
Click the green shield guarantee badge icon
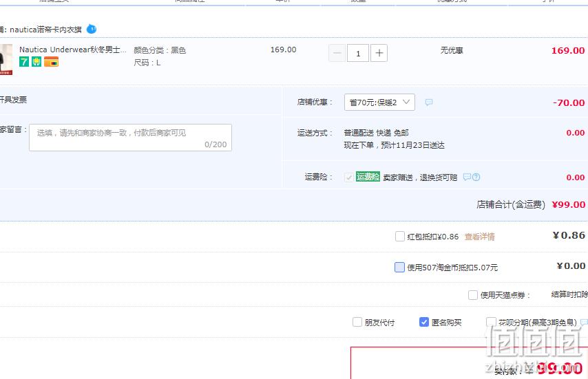pos(36,61)
